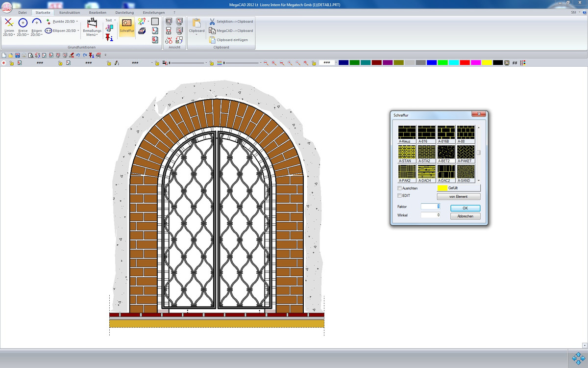Open the Darstellung ribbon tab
The image size is (588, 368).
click(x=124, y=12)
